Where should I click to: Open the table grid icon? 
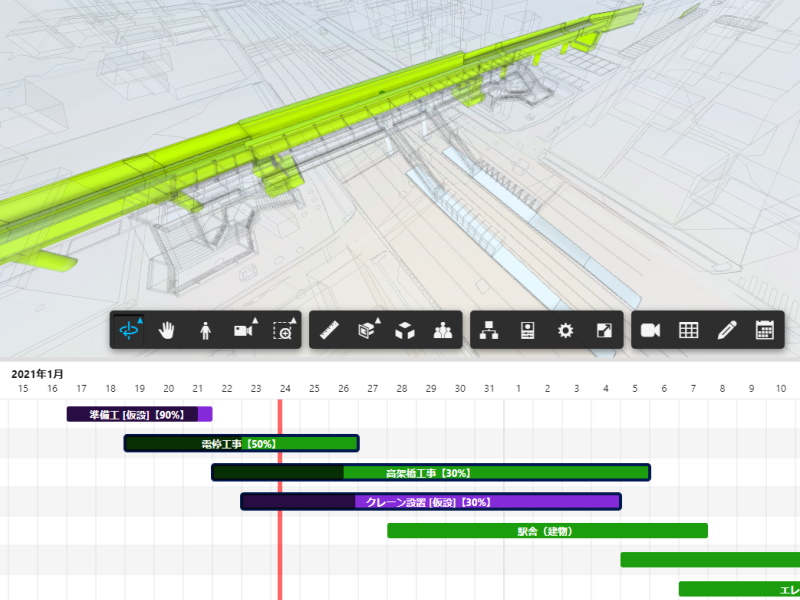point(689,330)
